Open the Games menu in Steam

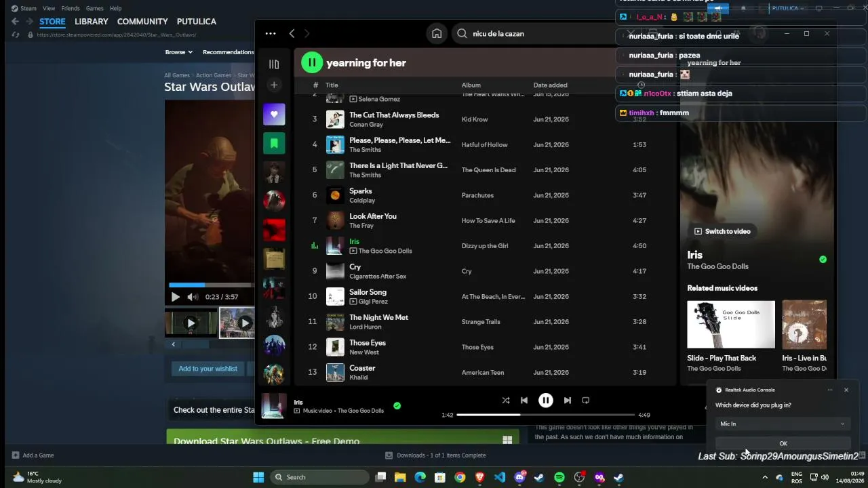tap(95, 8)
